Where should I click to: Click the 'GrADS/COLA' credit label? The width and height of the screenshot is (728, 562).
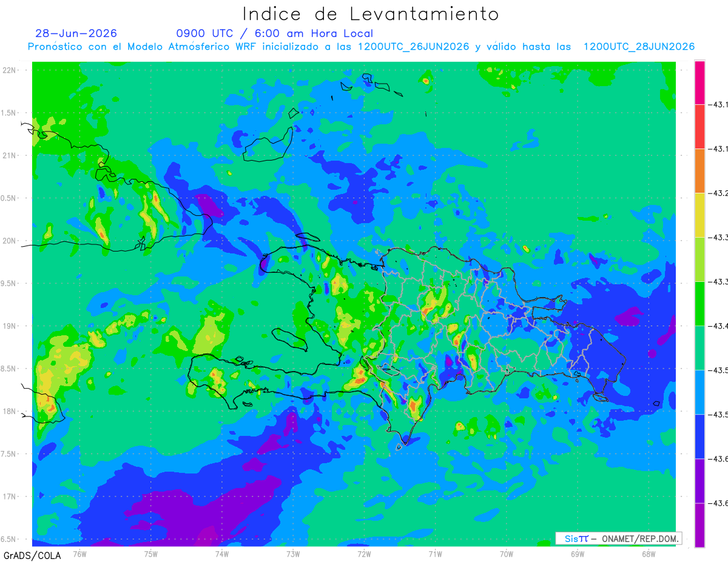(x=32, y=555)
